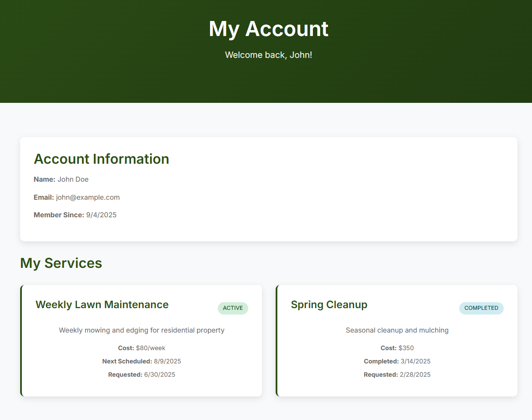This screenshot has height=420, width=532.
Task: Click the seasonal cleanup and mulching description
Action: [397, 330]
